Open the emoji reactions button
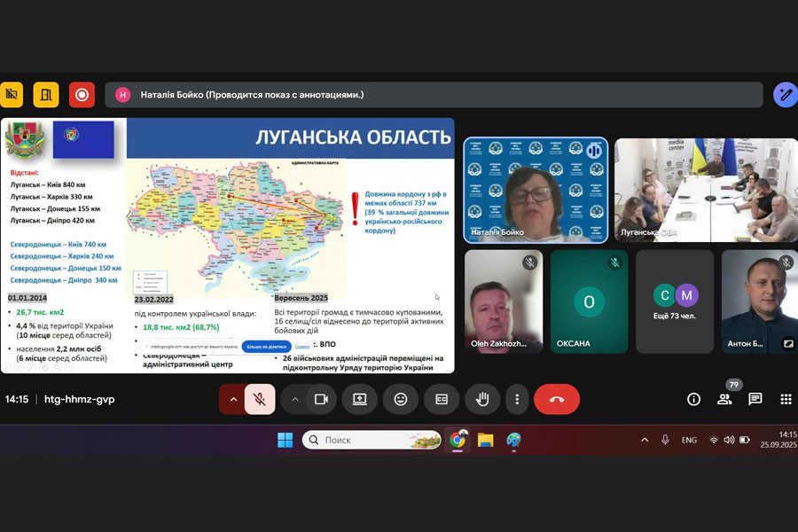The image size is (798, 532). tap(401, 399)
